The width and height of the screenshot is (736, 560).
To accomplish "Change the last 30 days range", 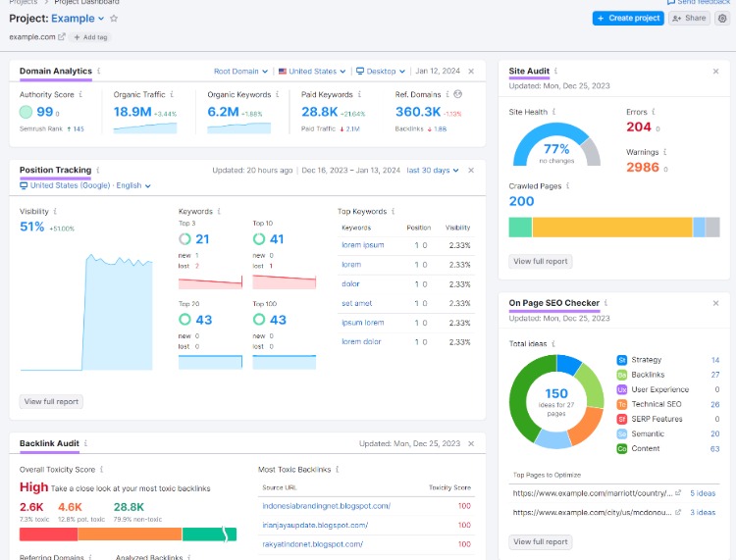I will tap(433, 170).
